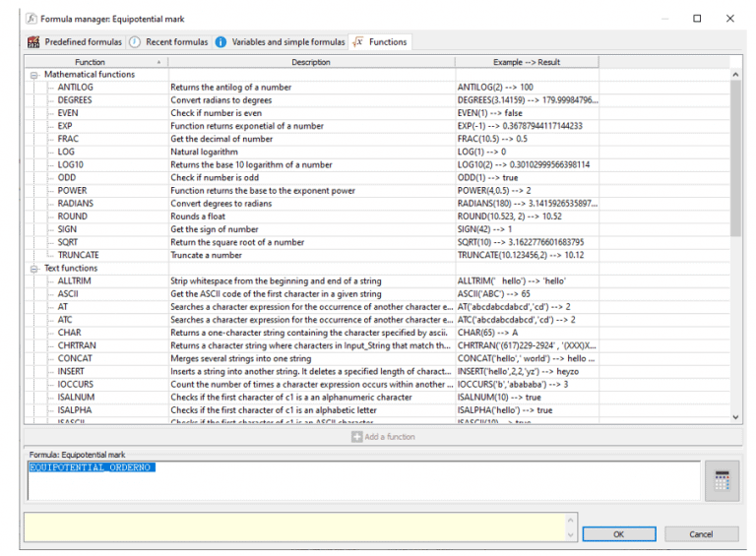Screen dimensions: 756x556
Task: Click the Functions square-root icon
Action: point(357,42)
